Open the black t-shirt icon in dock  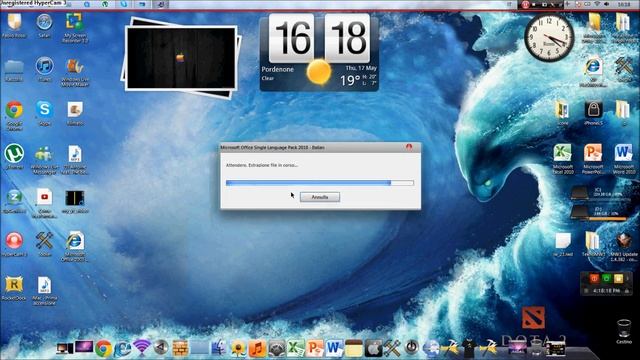point(469,348)
